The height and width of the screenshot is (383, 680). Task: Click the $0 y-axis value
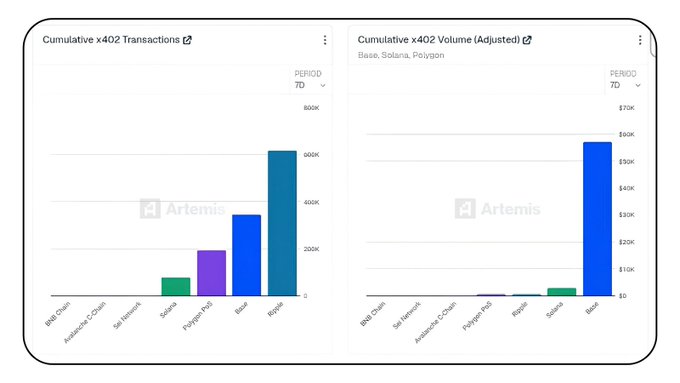click(x=623, y=296)
